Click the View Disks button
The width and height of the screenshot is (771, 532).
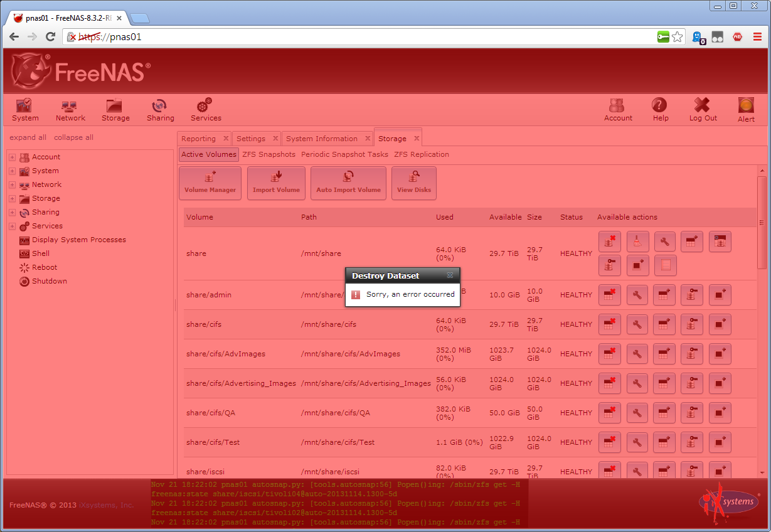(413, 183)
